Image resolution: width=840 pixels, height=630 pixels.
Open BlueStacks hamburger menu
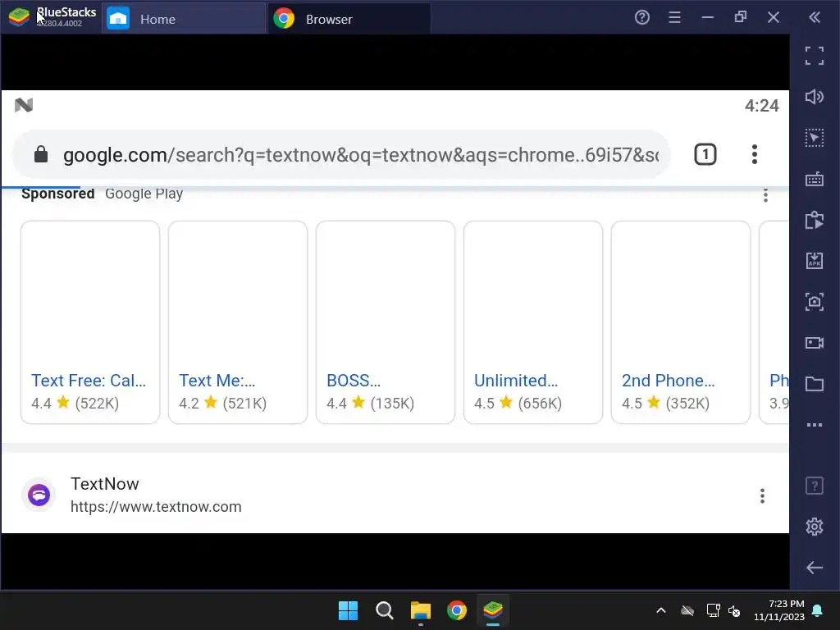[674, 18]
